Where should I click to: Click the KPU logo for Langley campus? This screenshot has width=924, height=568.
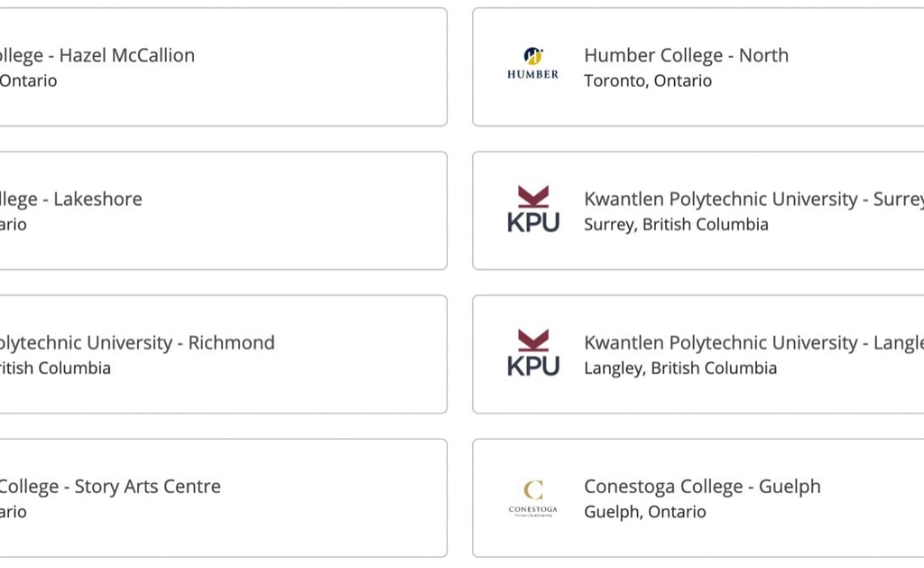coord(533,352)
